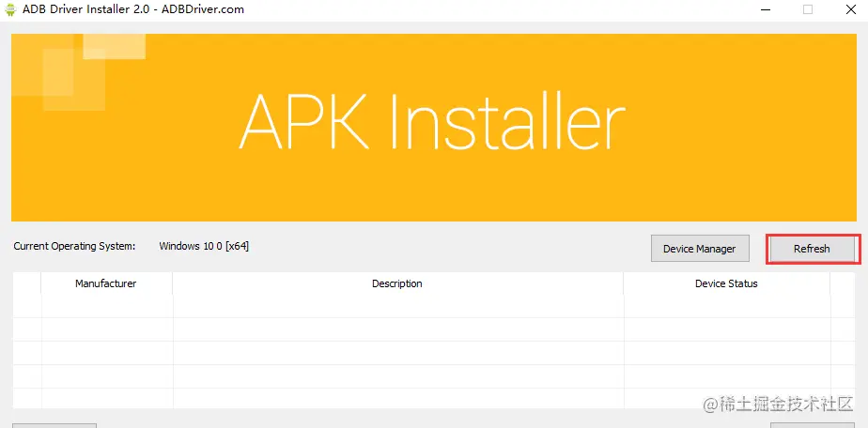Select the Manufacturer column header
868x428 pixels.
click(106, 283)
